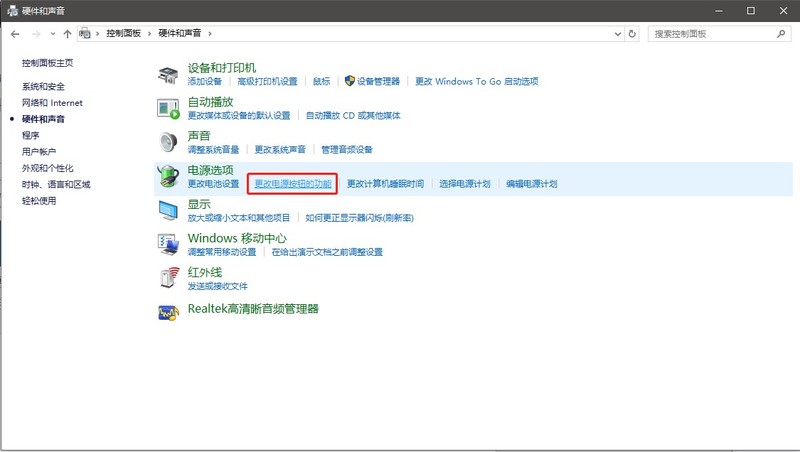Expand chevron before 控制面板 breadcrumb

(97, 34)
